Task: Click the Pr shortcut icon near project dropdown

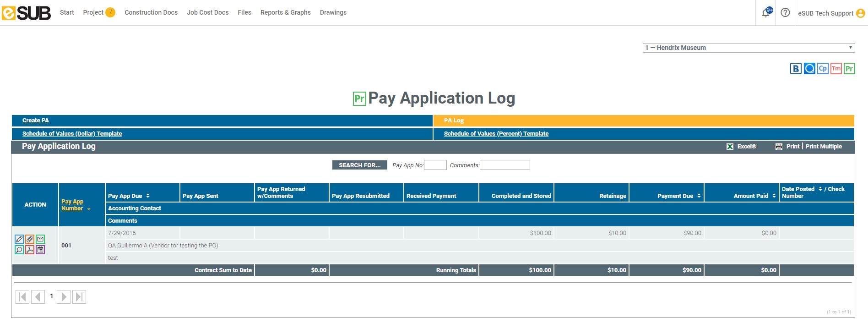Action: pos(849,69)
